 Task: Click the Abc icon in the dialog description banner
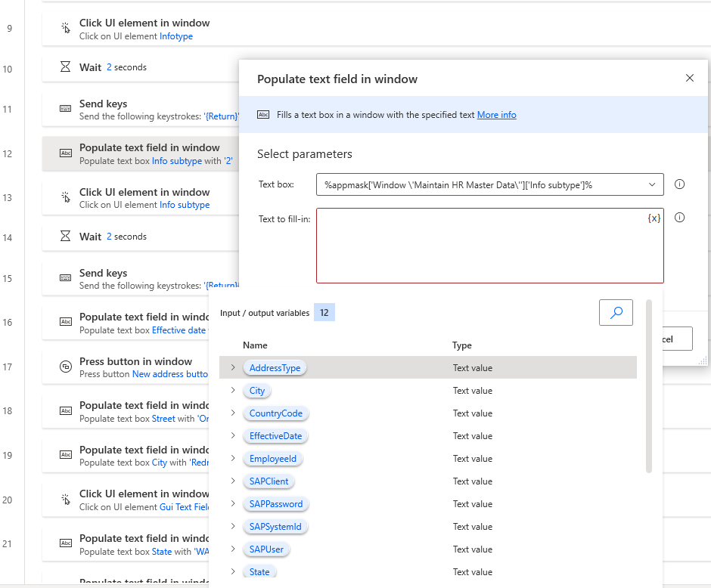pos(262,115)
